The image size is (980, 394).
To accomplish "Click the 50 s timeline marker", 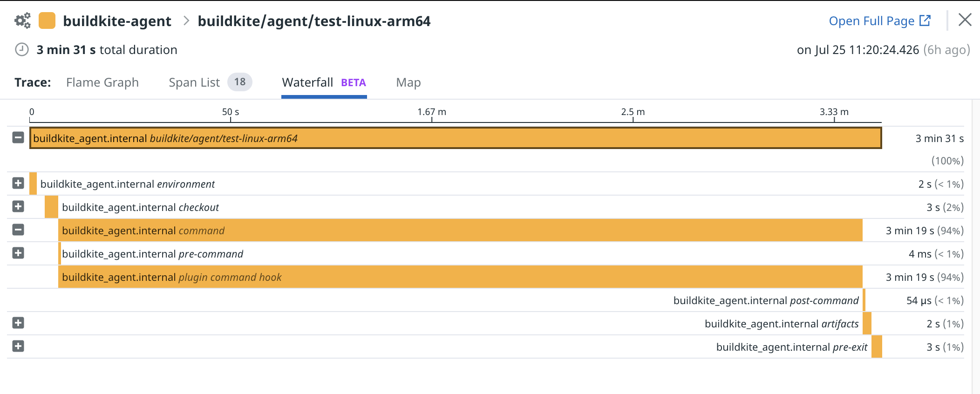I will click(x=231, y=112).
